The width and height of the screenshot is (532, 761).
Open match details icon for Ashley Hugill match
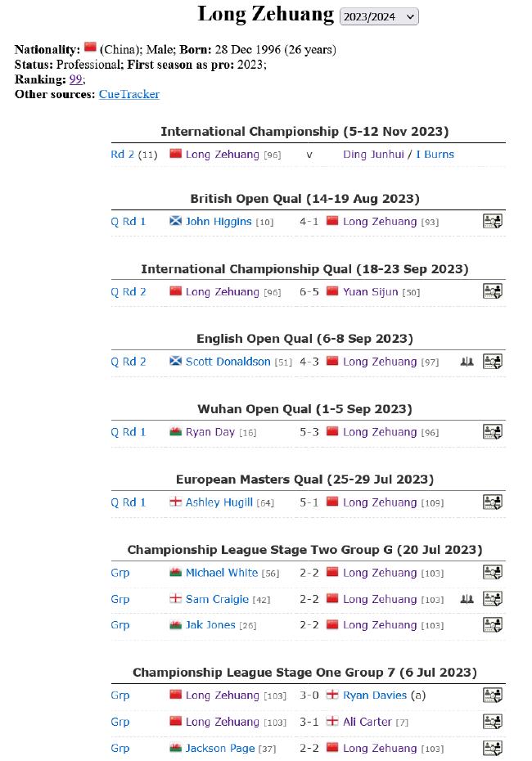(492, 502)
